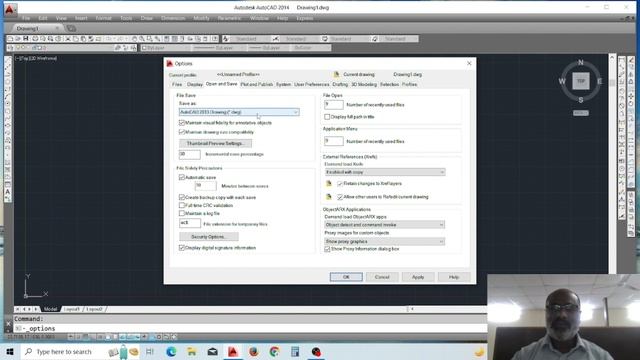Open the Calculator app from the taskbar

pos(295,351)
